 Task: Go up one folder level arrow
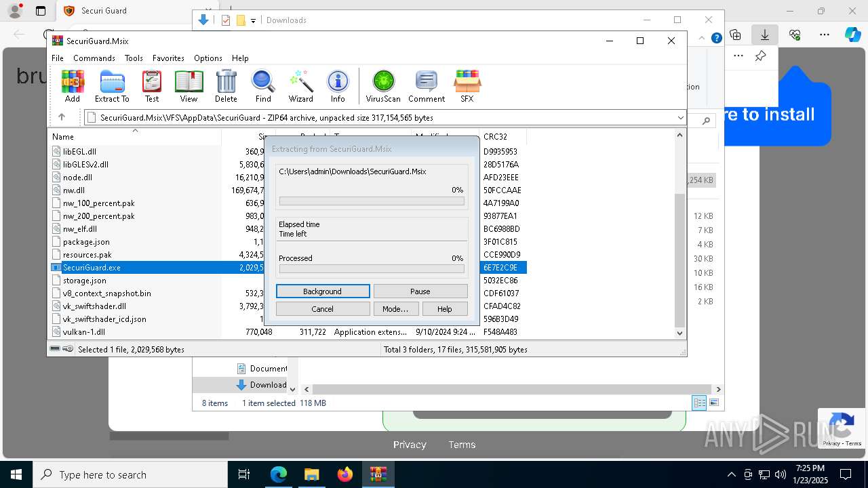tap(61, 117)
